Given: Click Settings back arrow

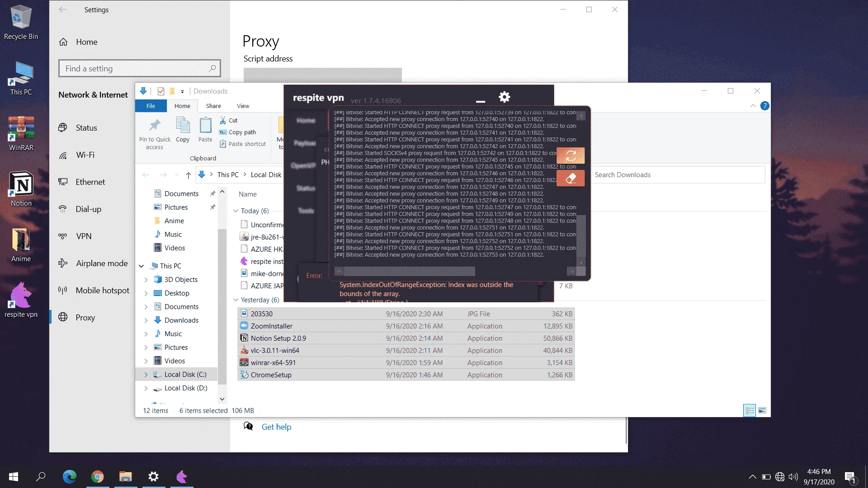Looking at the screenshot, I should coord(63,9).
